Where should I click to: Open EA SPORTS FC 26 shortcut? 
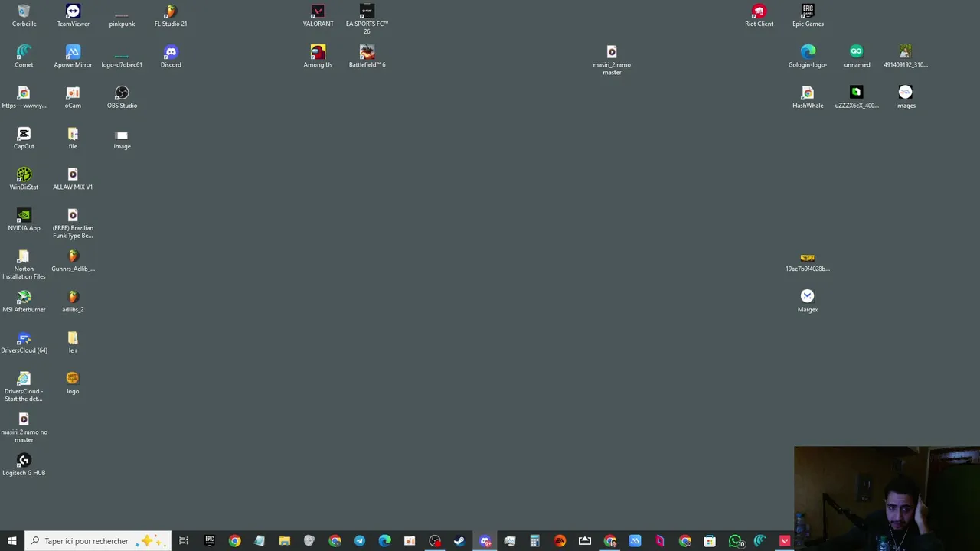pyautogui.click(x=367, y=18)
